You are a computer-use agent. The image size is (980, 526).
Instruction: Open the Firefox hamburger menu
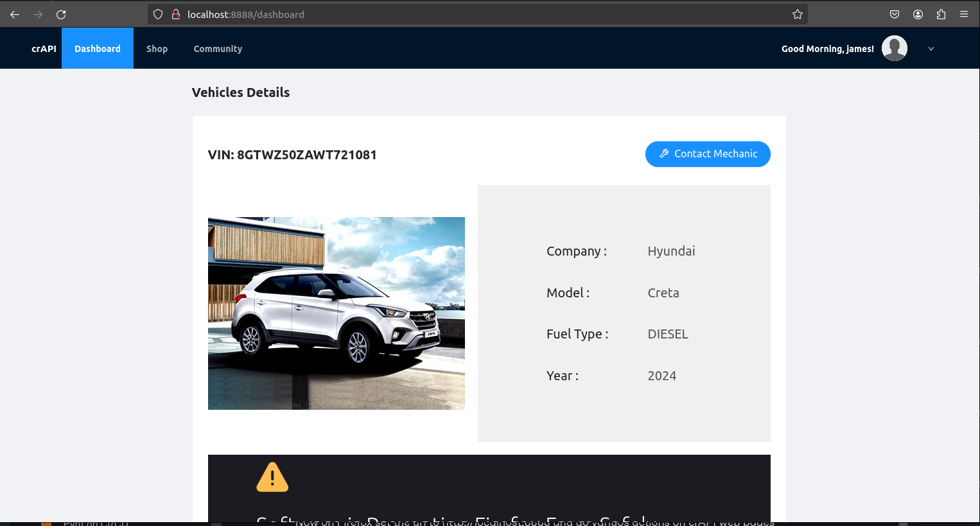point(964,14)
